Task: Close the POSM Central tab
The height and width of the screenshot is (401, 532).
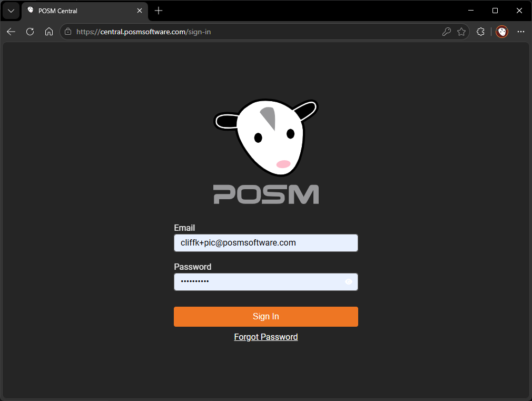Action: 140,11
